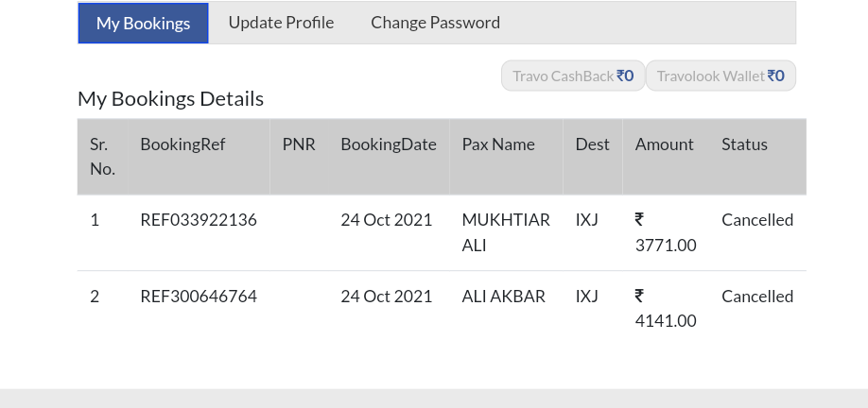Click Cancelled status of second booking
Image resolution: width=868 pixels, height=408 pixels.
(x=757, y=297)
